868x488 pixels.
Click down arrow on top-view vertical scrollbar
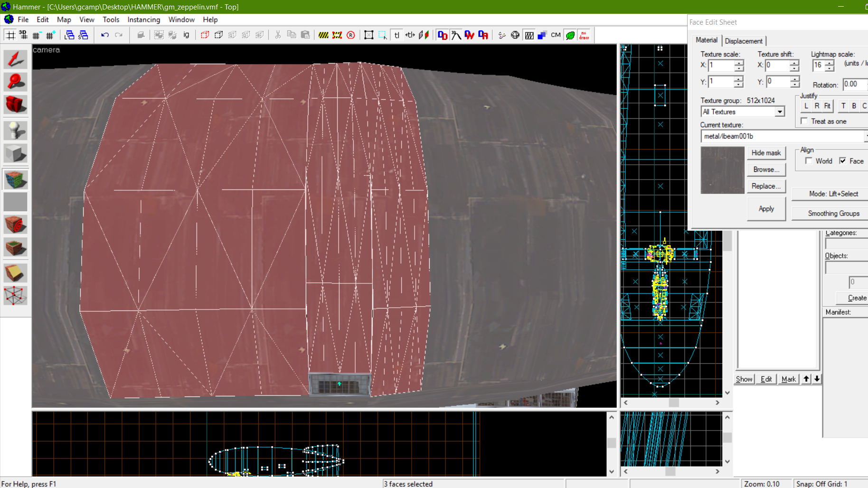pyautogui.click(x=727, y=393)
